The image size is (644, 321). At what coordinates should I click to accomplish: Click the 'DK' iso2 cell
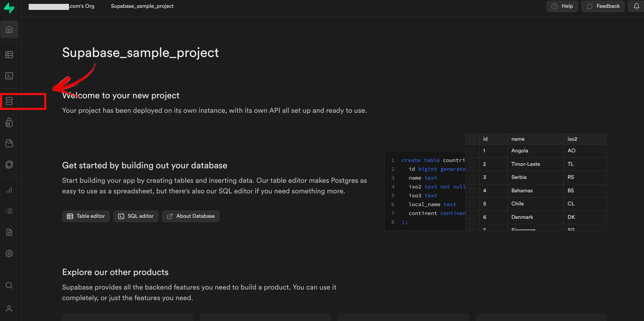[585, 217]
